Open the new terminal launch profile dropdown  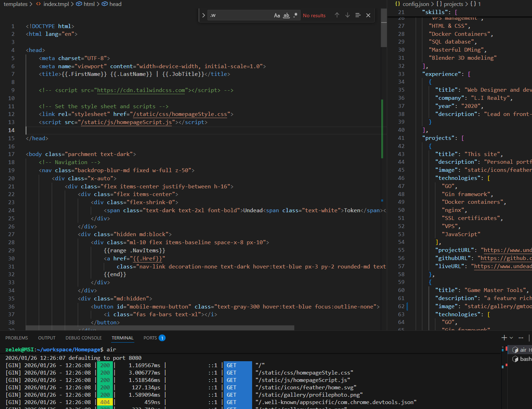pyautogui.click(x=511, y=338)
